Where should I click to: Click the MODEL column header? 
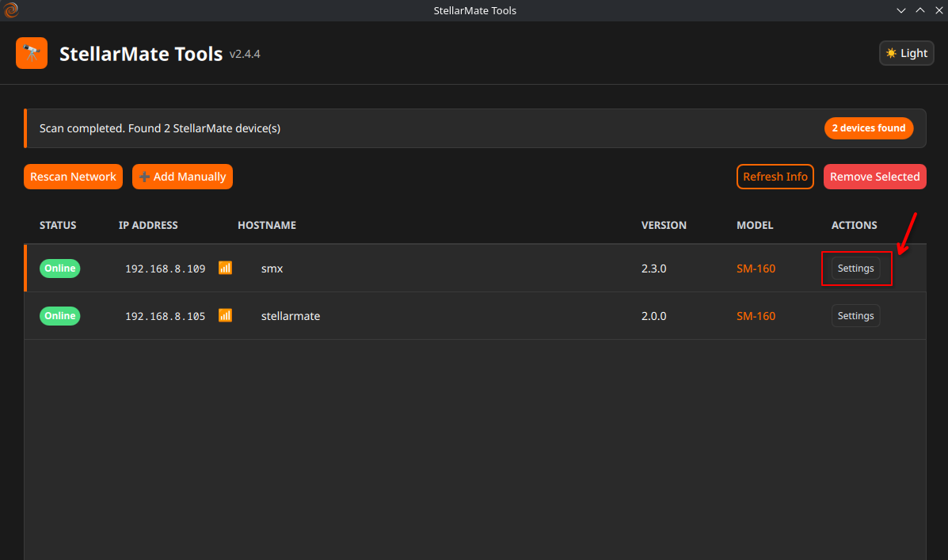click(x=755, y=225)
